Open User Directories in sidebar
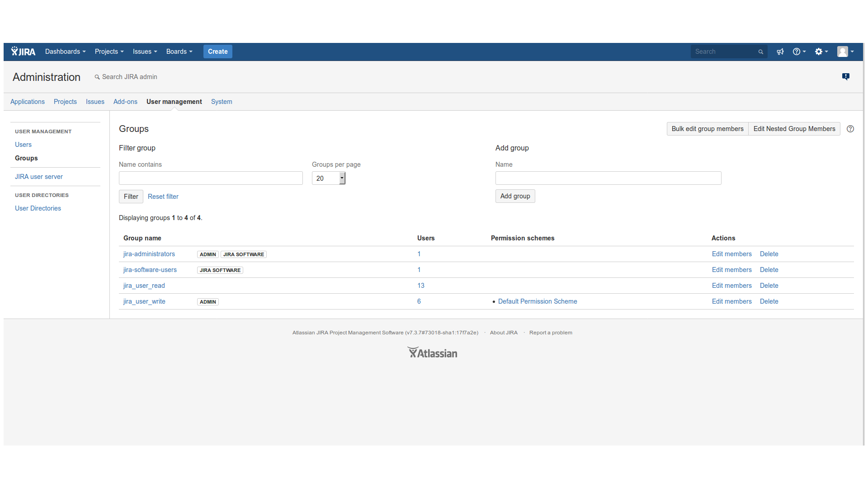The width and height of the screenshot is (868, 488). pyautogui.click(x=38, y=208)
